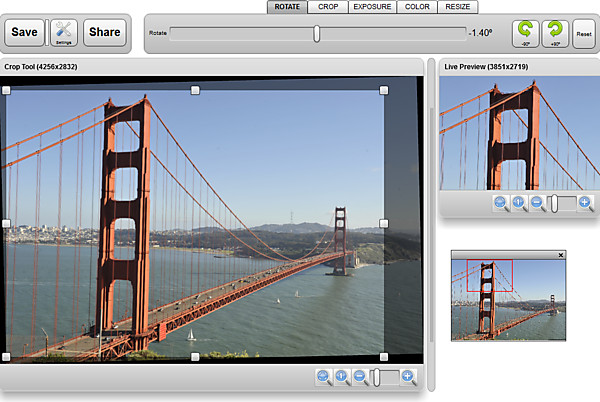Fit image to Crop Tool view
Viewport: 600px width, 402px height.
[324, 377]
